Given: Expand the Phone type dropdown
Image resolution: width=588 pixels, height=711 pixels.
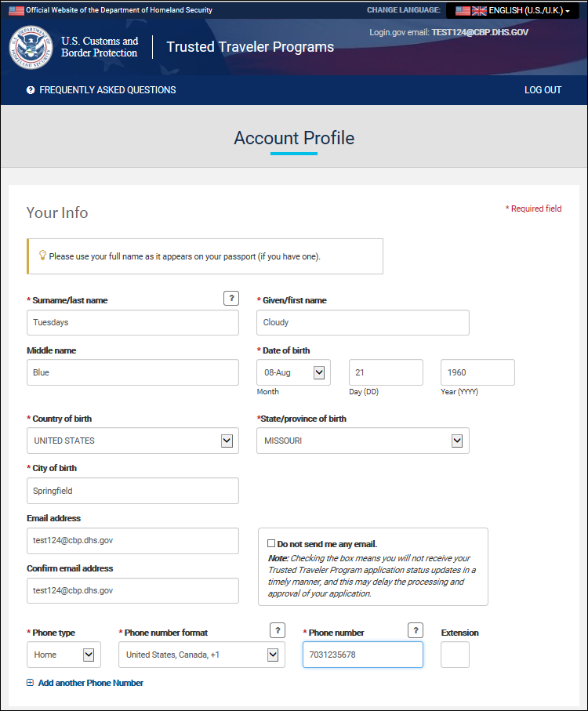Looking at the screenshot, I should pos(88,655).
